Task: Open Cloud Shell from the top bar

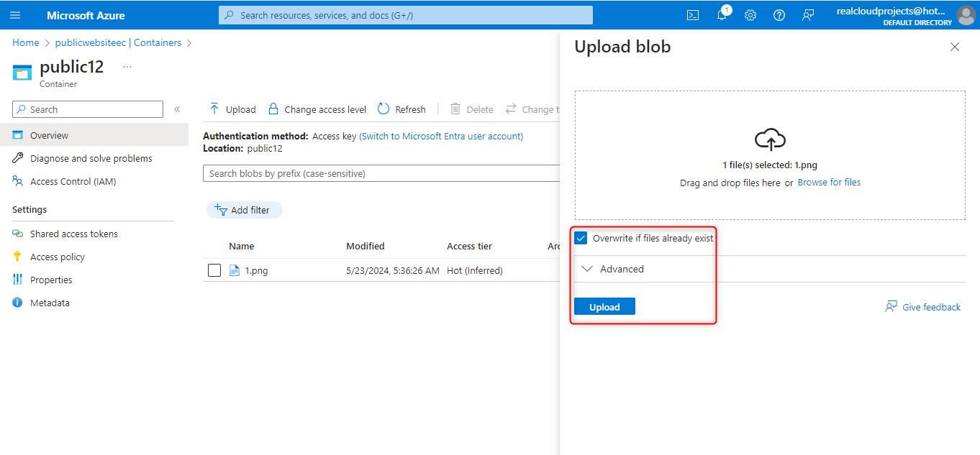Action: click(x=693, y=15)
